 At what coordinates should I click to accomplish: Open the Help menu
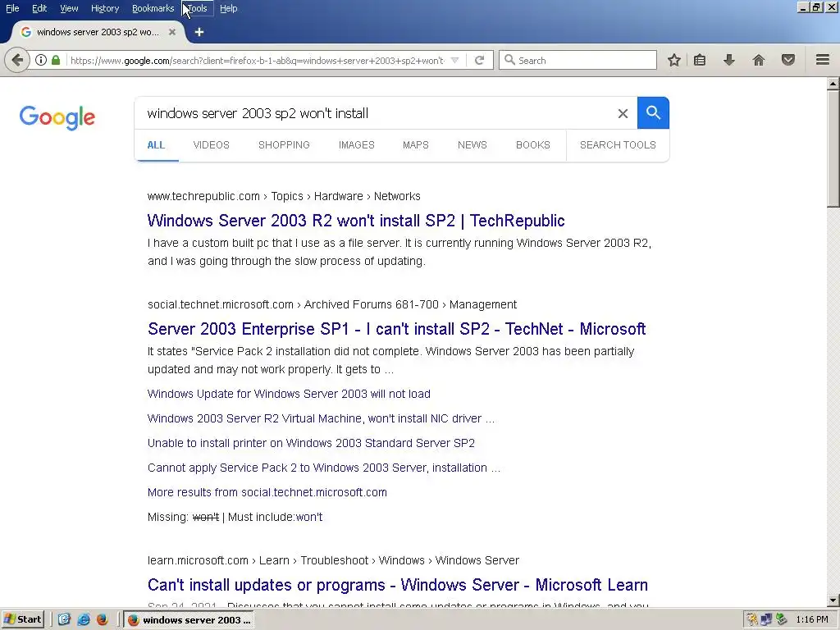[x=228, y=8]
